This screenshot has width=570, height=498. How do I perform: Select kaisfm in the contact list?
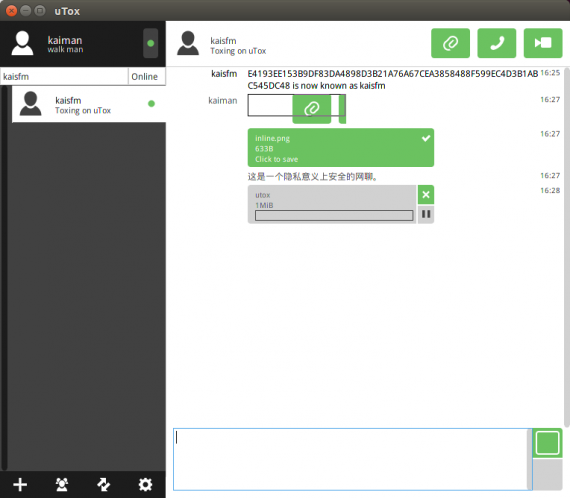(89, 104)
